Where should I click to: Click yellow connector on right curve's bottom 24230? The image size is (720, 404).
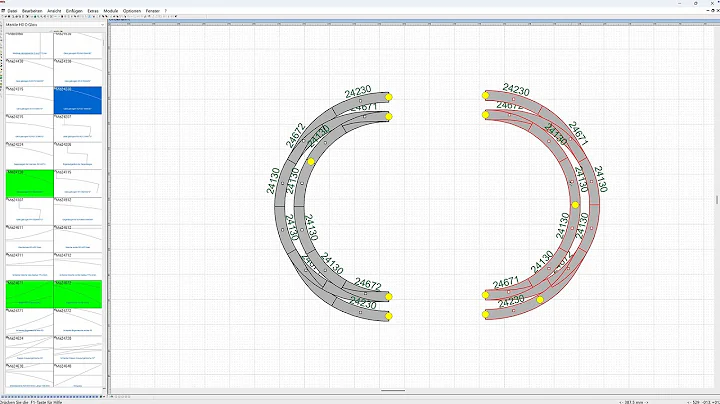(540, 300)
